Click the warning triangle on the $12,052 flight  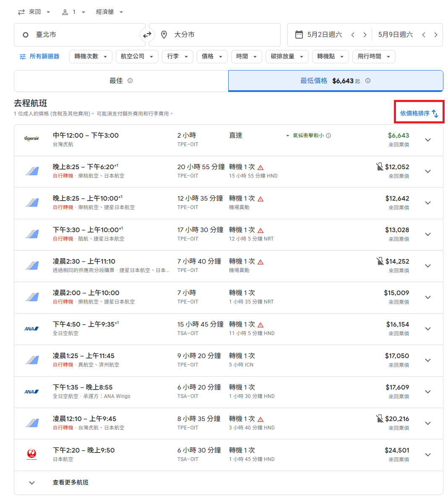click(x=260, y=167)
